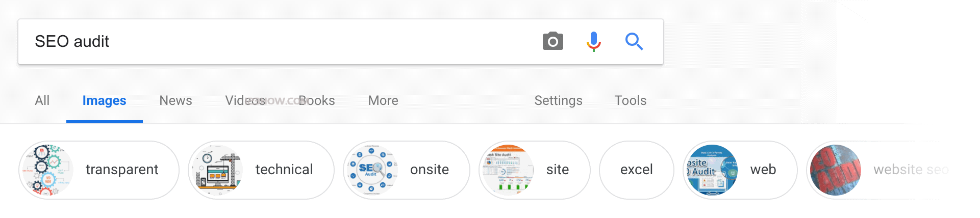Expand the More menu

point(383,100)
